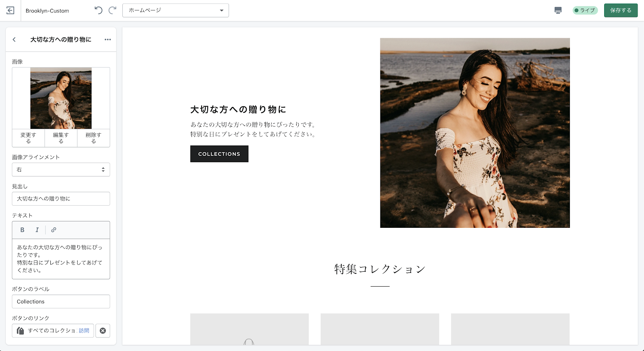Click the COLLECTIONS button in page preview
Screen dimensions: 644x351
pos(219,154)
